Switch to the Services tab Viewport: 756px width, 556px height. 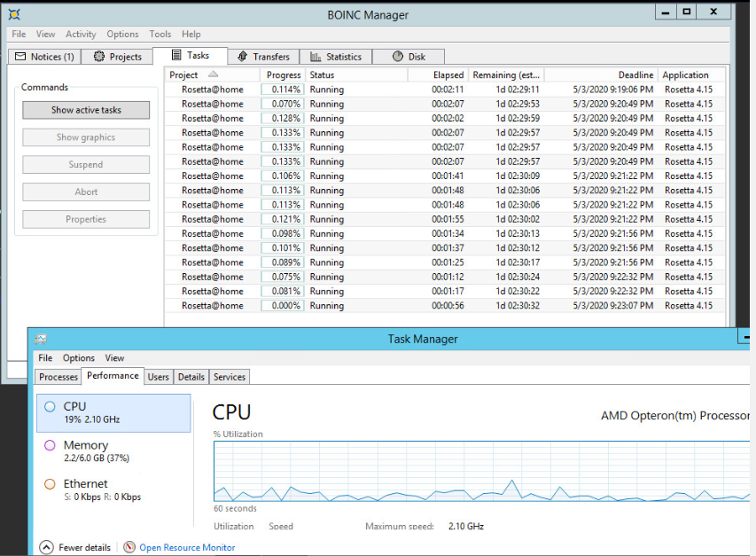230,377
